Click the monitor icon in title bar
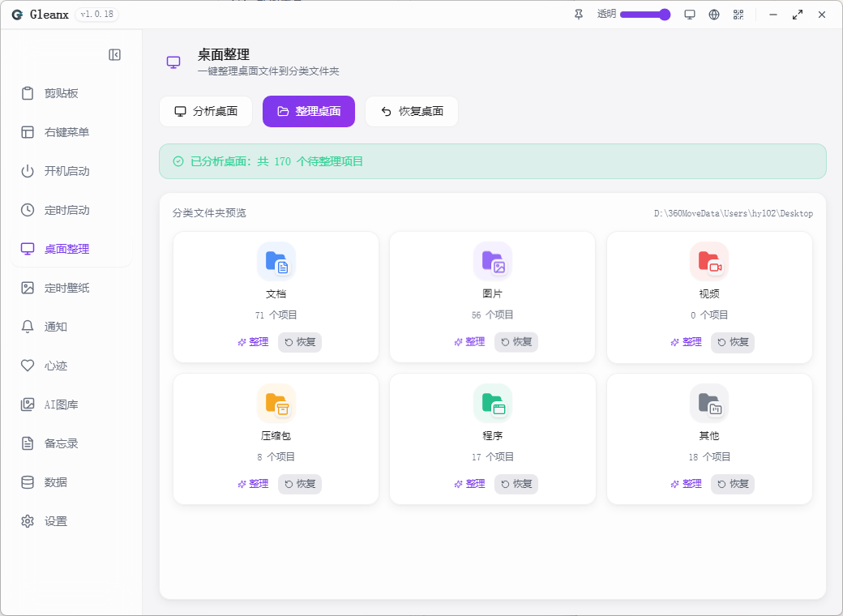Image resolution: width=843 pixels, height=616 pixels. [x=690, y=15]
